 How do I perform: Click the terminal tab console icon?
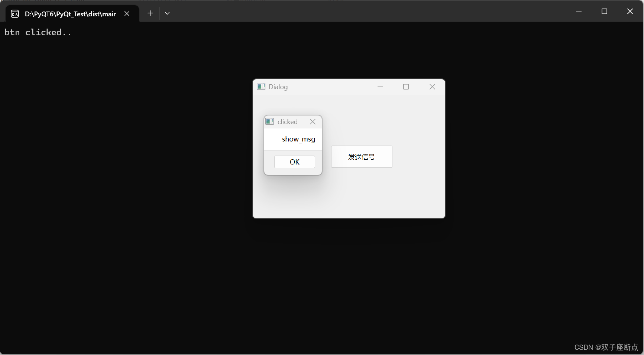tap(15, 14)
